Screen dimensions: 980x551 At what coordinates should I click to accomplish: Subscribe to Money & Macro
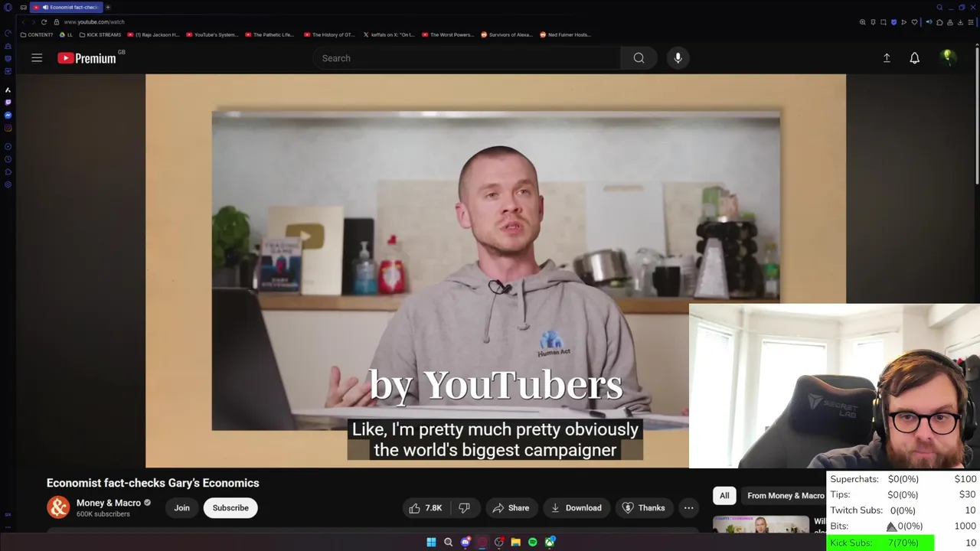coord(230,508)
